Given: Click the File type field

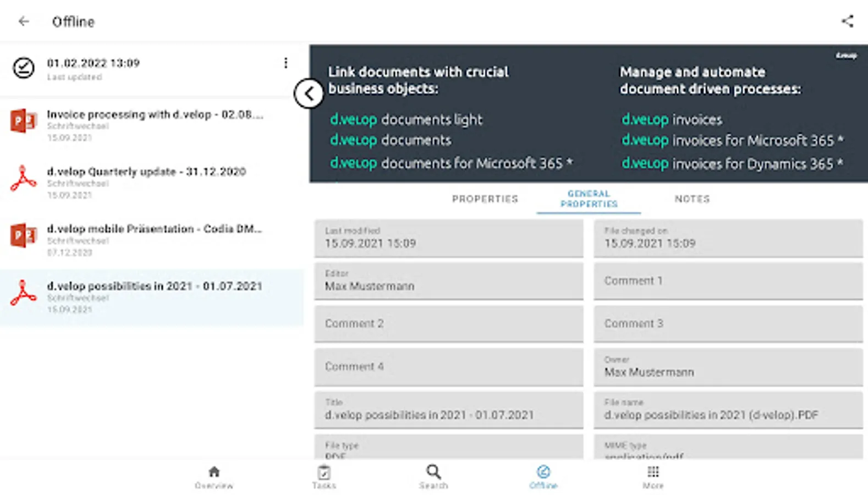Looking at the screenshot, I should (449, 447).
